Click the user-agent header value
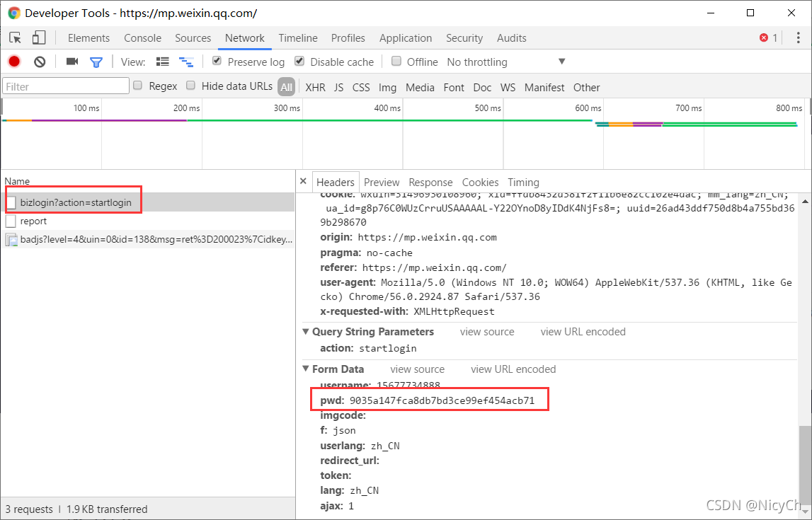Image resolution: width=812 pixels, height=520 pixels. click(556, 290)
